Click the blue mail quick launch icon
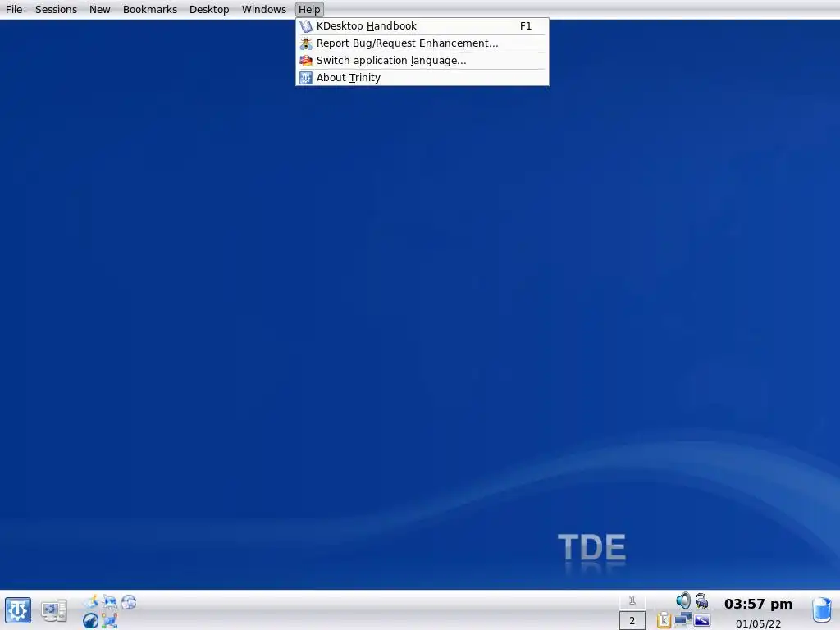Screen dimensions: 840x630 coord(110,602)
